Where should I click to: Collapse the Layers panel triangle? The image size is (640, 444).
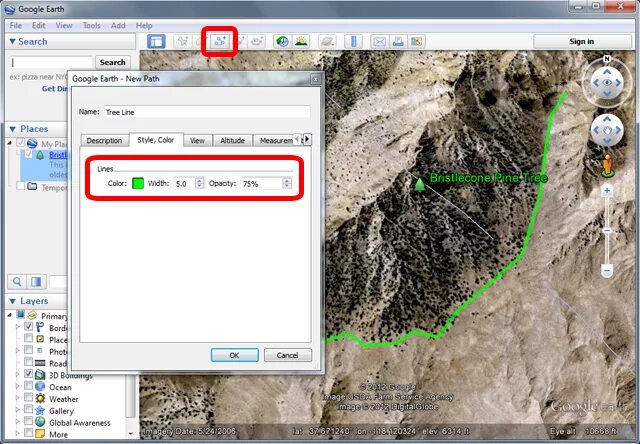coord(12,301)
